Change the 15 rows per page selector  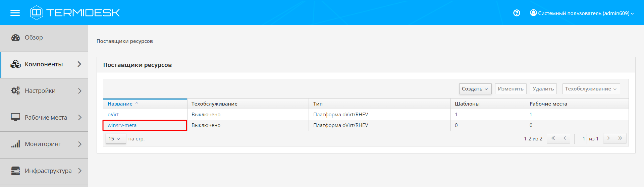tap(115, 139)
